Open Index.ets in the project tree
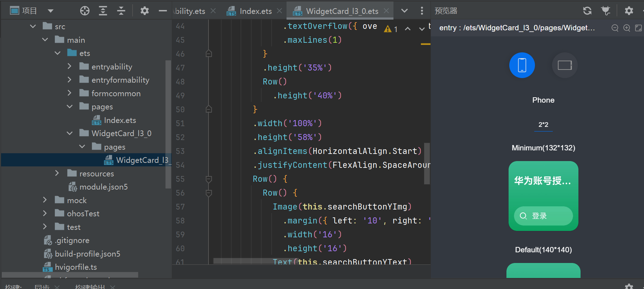The height and width of the screenshot is (289, 644). (x=114, y=120)
